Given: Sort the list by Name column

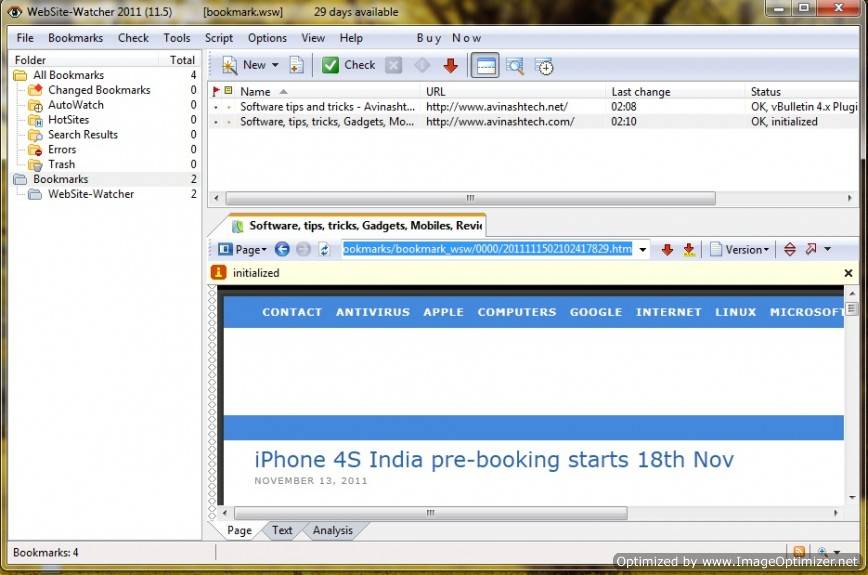Looking at the screenshot, I should [255, 92].
